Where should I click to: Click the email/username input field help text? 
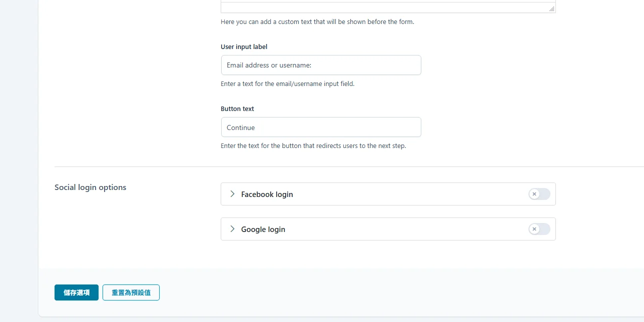point(288,84)
